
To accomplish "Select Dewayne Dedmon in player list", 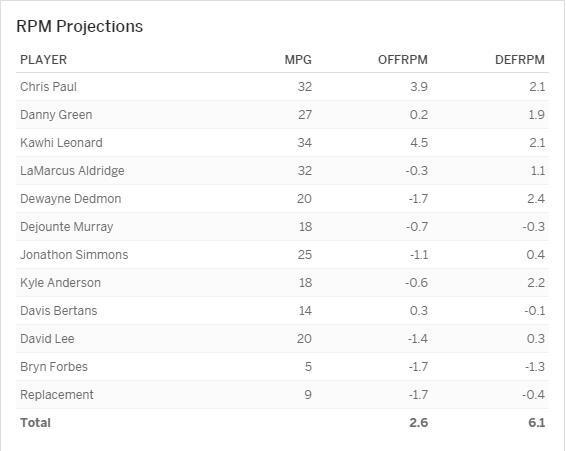I will 70,199.
